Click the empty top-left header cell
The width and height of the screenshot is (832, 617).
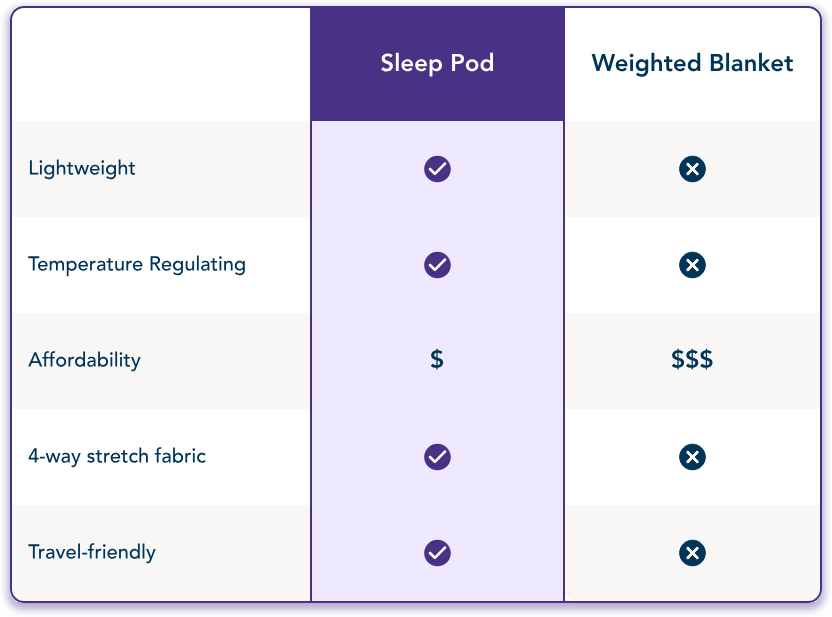pyautogui.click(x=161, y=64)
